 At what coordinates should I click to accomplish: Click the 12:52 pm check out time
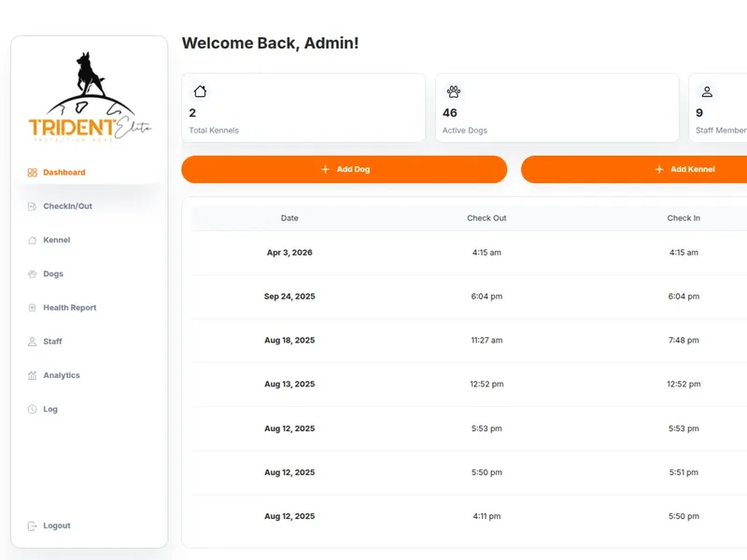pyautogui.click(x=486, y=384)
